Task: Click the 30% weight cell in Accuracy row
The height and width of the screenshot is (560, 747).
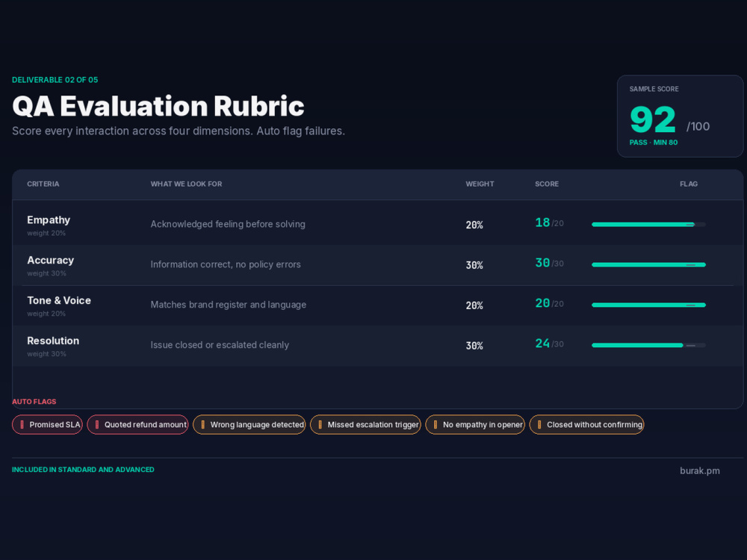Action: (x=474, y=265)
